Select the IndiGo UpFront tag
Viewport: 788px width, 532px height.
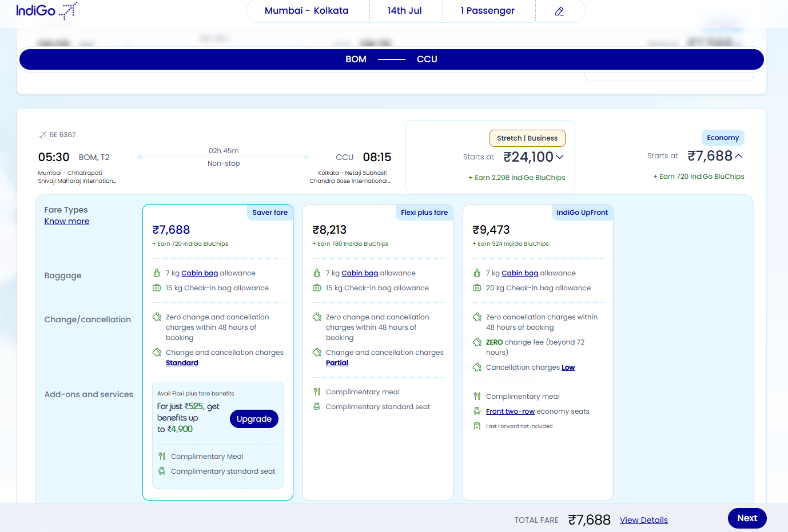(582, 213)
